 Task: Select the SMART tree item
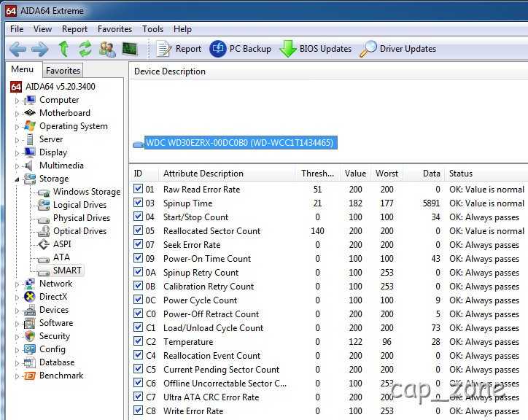67,271
